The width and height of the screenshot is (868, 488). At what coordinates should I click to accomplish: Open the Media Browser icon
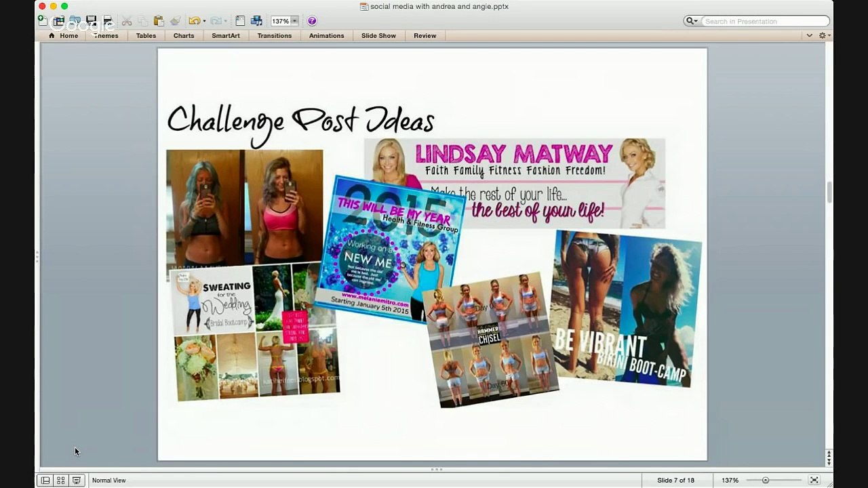256,21
